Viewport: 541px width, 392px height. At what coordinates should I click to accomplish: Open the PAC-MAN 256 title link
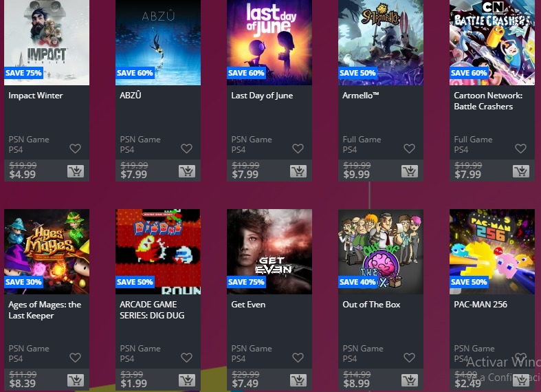[481, 305]
